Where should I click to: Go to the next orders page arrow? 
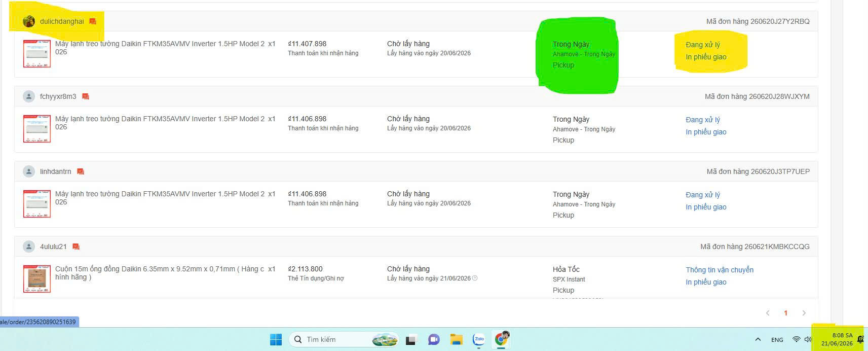804,313
